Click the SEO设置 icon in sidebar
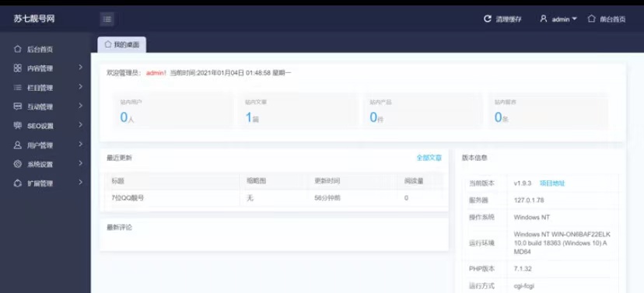 coord(17,126)
